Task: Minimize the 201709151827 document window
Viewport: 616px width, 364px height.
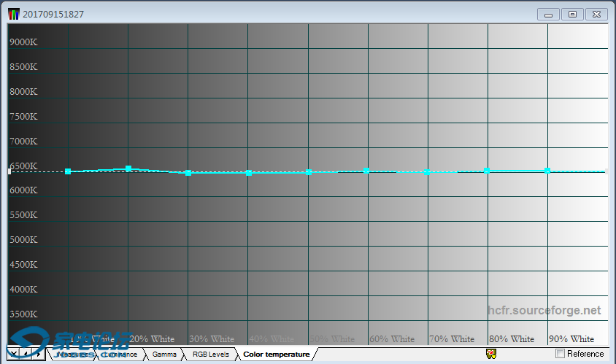Action: click(548, 14)
